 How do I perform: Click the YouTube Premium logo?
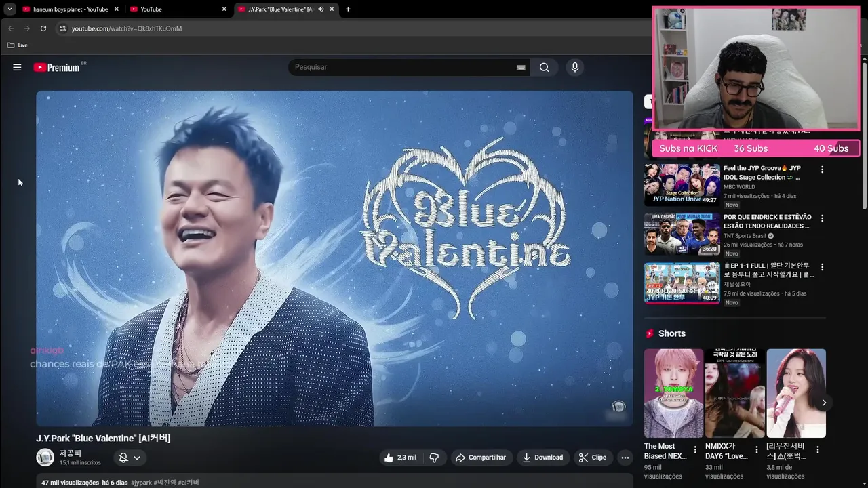(x=57, y=67)
